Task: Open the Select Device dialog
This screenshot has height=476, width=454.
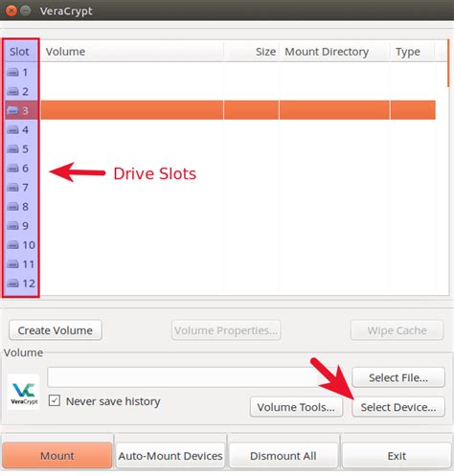Action: [398, 407]
